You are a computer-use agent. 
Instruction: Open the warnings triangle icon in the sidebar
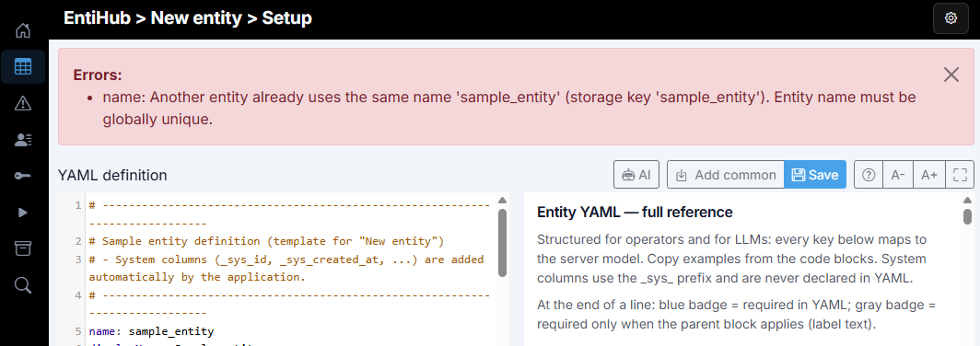[22, 103]
